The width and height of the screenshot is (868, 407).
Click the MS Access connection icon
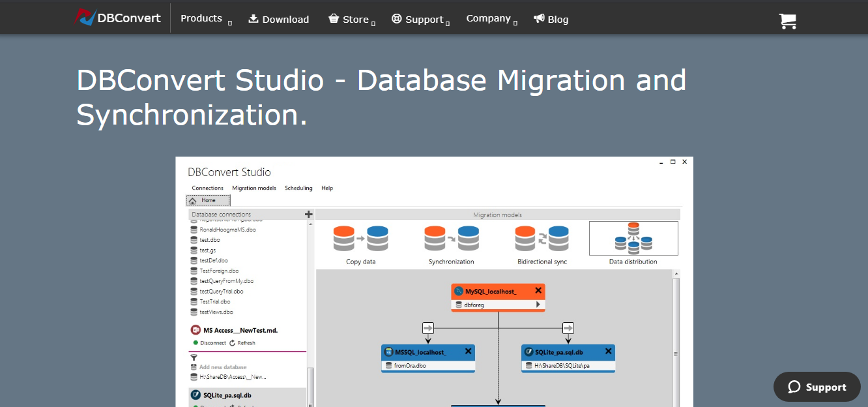(195, 330)
